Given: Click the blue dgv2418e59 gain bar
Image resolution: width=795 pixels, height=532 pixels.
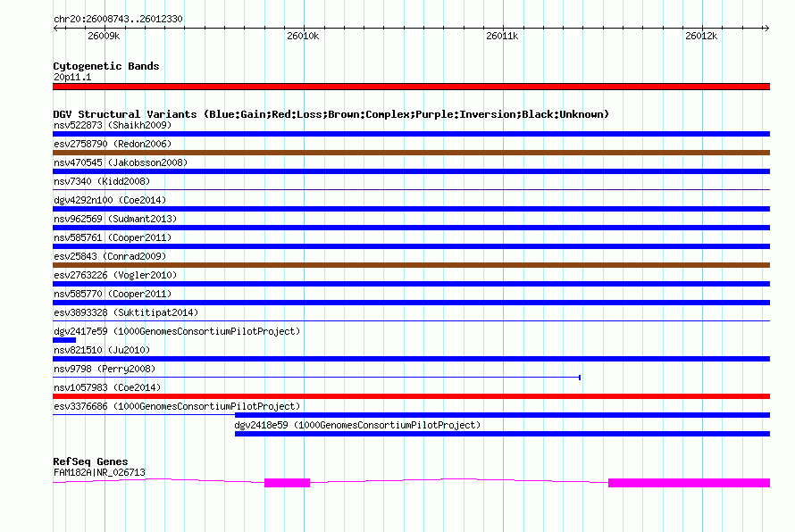Looking at the screenshot, I should [x=502, y=434].
